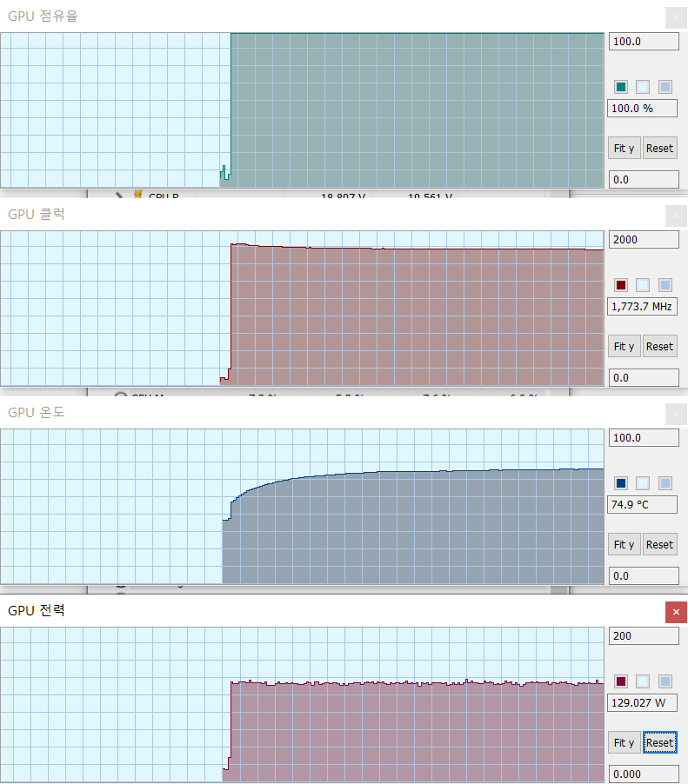688x784 pixels.
Task: Click current value 100.0 % field
Action: [643, 109]
